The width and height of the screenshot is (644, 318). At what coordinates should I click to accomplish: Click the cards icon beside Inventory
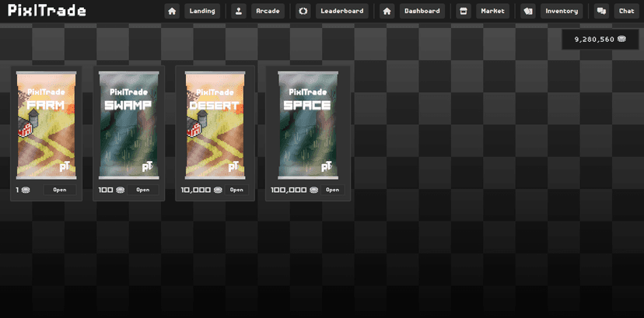(x=528, y=11)
